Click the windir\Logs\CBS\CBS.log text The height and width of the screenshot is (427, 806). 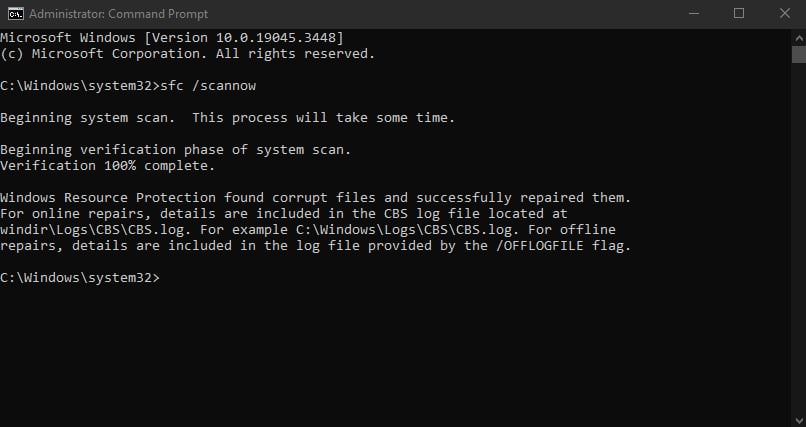(94, 229)
